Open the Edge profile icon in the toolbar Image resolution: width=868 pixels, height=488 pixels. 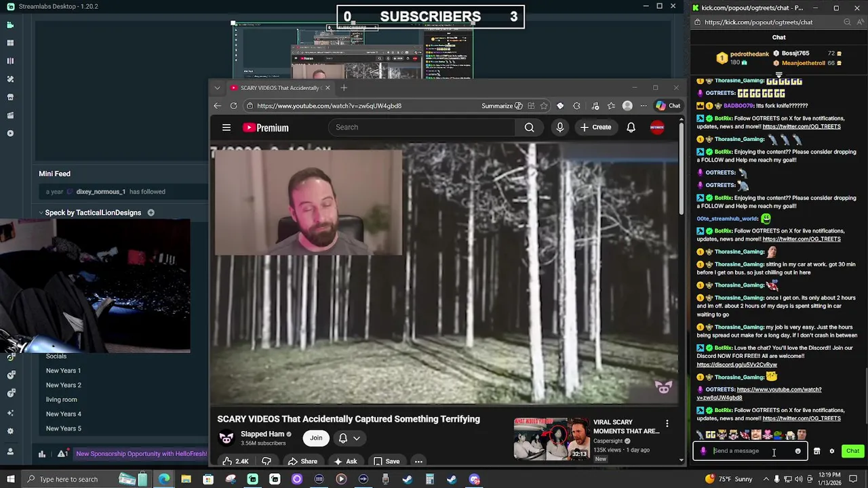[627, 106]
